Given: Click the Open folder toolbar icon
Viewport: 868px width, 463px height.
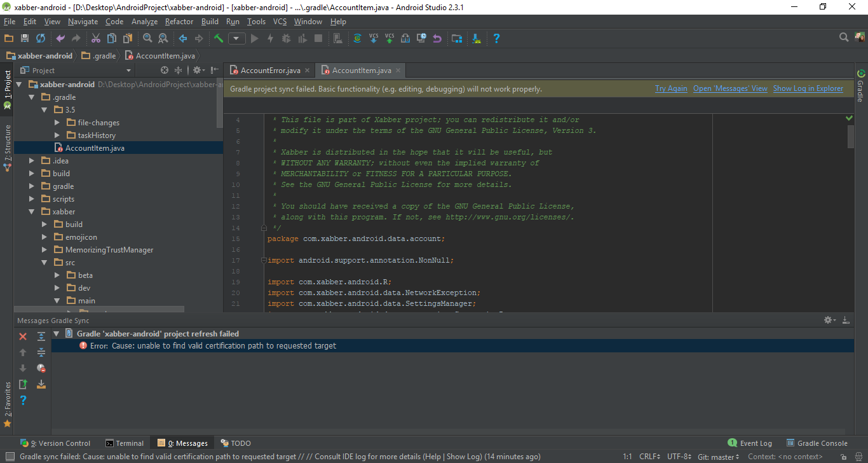Looking at the screenshot, I should click(x=9, y=38).
